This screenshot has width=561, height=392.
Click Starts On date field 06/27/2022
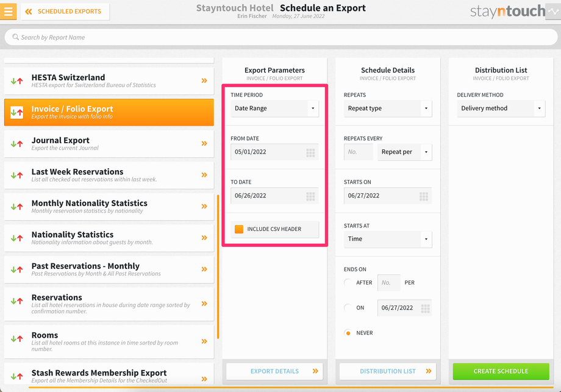(388, 196)
